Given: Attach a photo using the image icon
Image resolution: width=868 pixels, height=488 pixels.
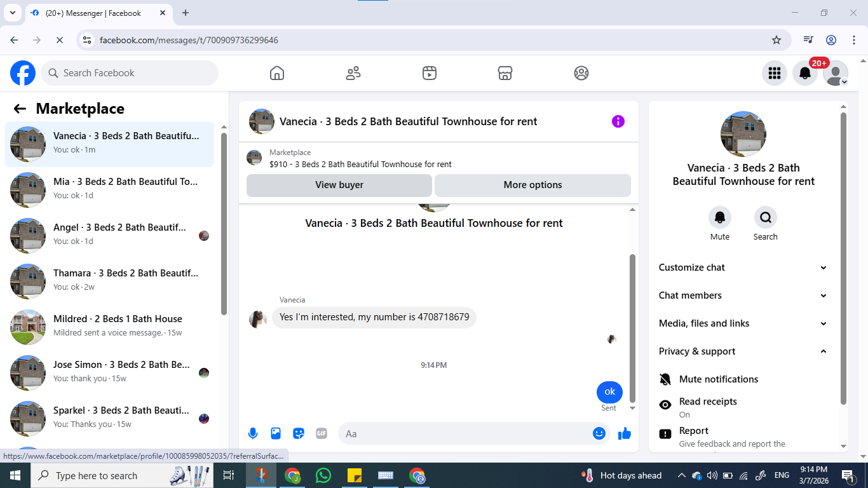Looking at the screenshot, I should pos(276,433).
